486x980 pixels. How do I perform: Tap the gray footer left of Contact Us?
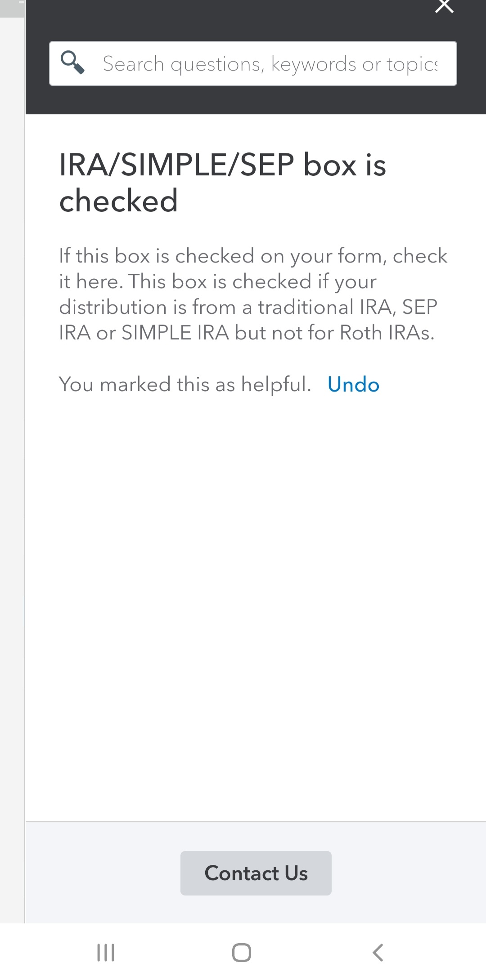(99, 873)
